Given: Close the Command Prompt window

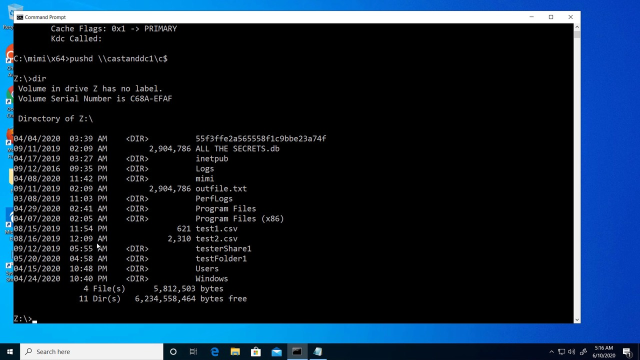Looking at the screenshot, I should [x=571, y=17].
